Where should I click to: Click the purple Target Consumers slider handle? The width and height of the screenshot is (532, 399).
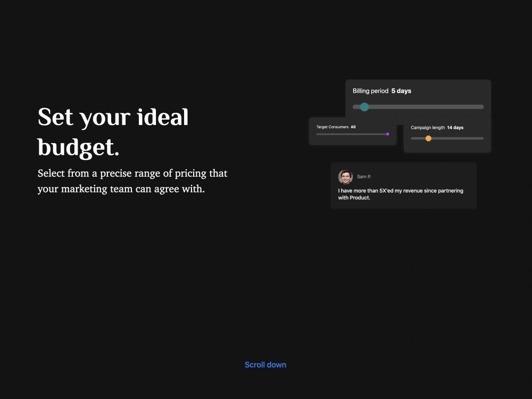(x=387, y=134)
